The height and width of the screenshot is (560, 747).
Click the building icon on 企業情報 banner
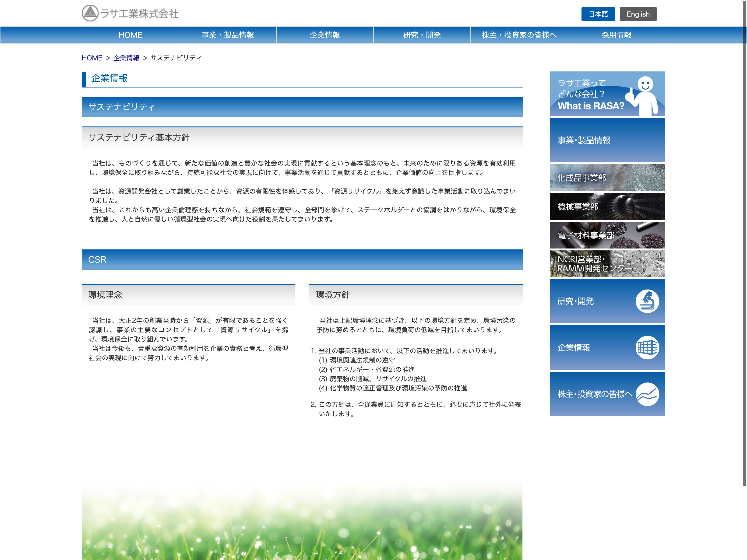[x=647, y=347]
